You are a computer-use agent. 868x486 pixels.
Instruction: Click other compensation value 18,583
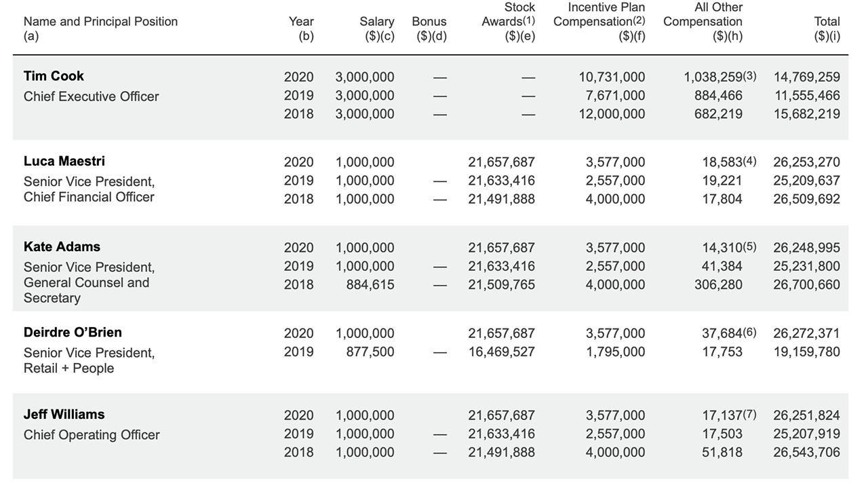[x=722, y=162]
